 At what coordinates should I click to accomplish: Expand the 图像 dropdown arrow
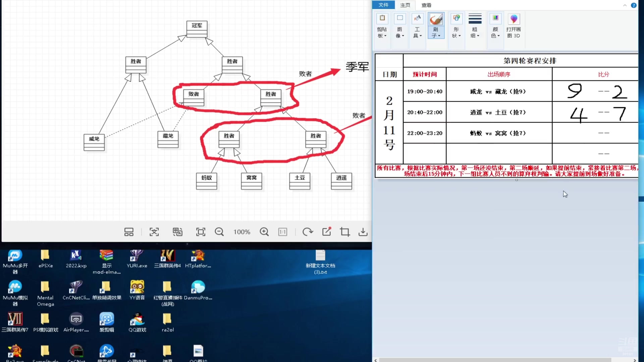[x=403, y=36]
